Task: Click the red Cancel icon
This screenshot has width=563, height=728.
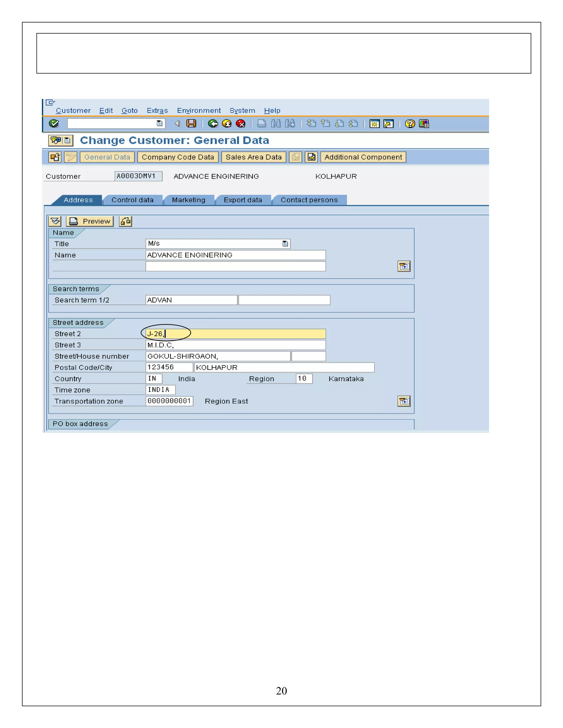Action: (241, 124)
